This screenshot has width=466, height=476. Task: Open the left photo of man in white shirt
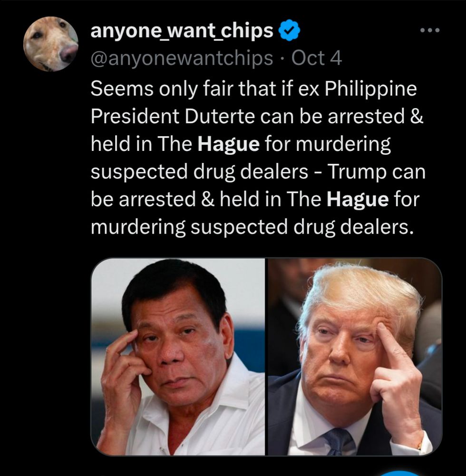(178, 357)
